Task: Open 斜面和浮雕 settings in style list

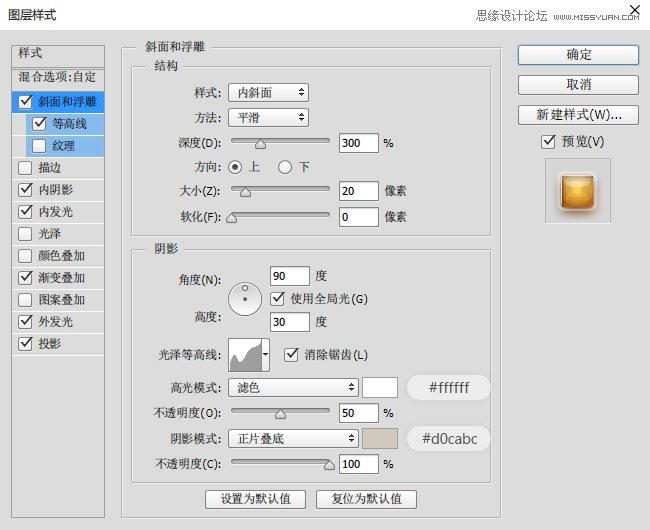Action: pos(68,102)
